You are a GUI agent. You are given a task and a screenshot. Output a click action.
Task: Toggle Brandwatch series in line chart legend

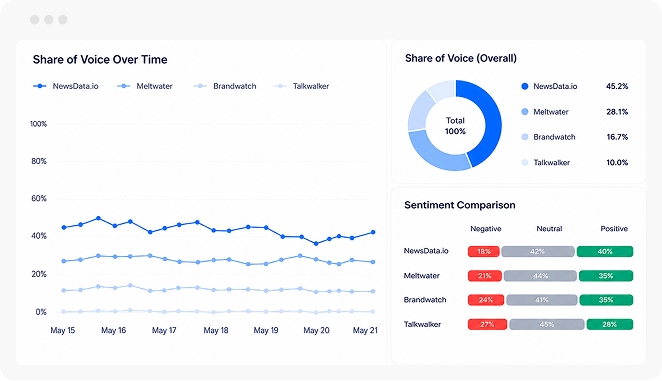225,86
